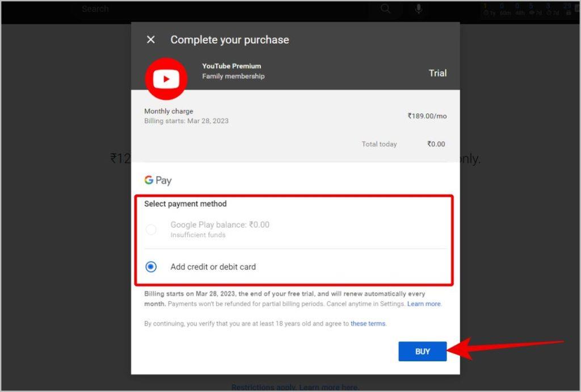Select Google Play balance radio button
This screenshot has width=581, height=392.
(151, 229)
